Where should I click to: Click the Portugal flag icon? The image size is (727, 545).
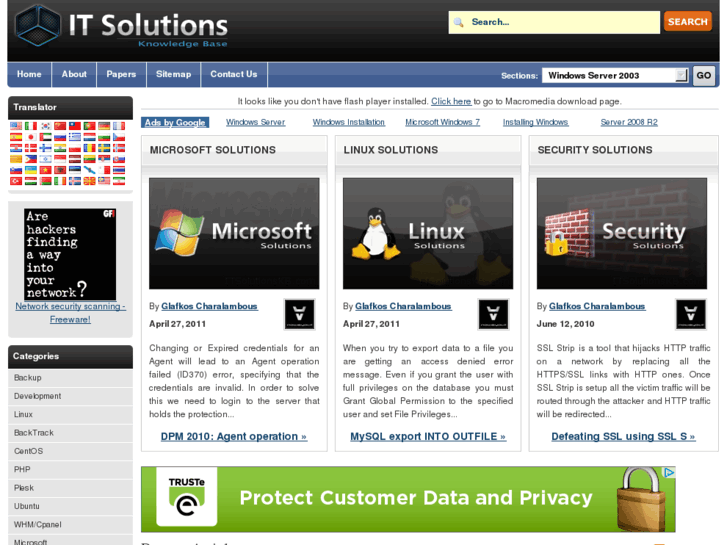[89, 126]
